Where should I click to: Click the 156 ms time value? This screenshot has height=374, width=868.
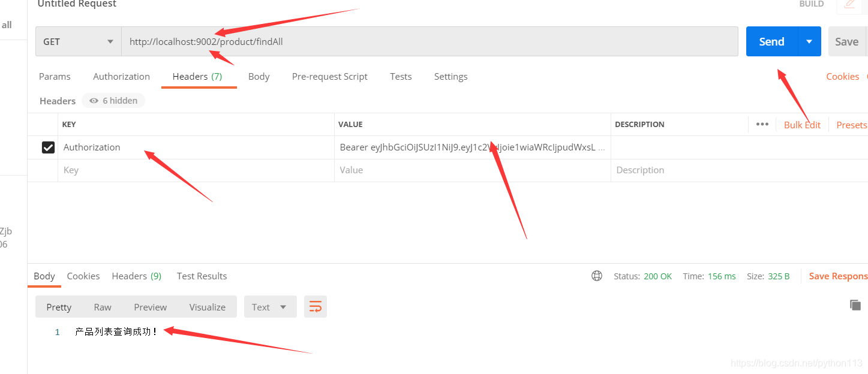click(x=722, y=276)
